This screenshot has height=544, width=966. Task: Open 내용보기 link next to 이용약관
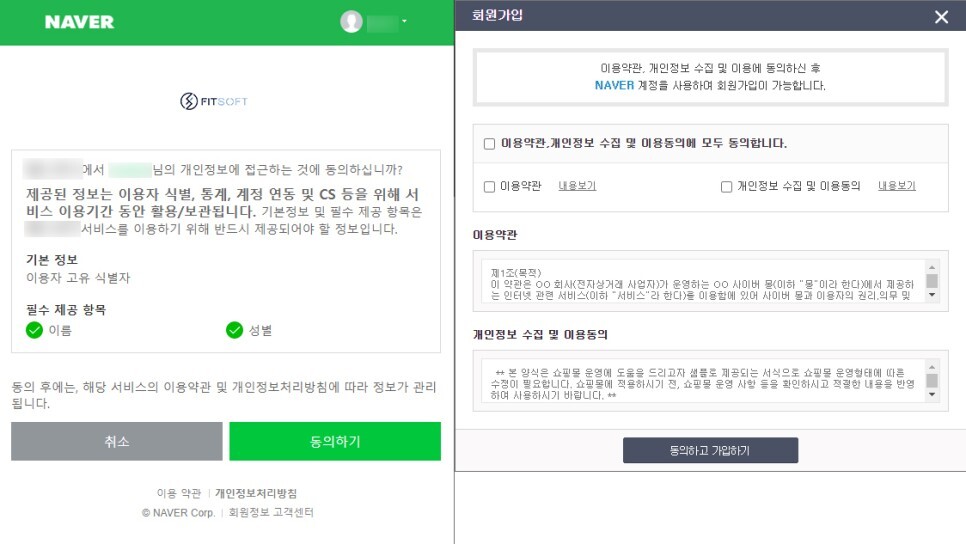[577, 186]
